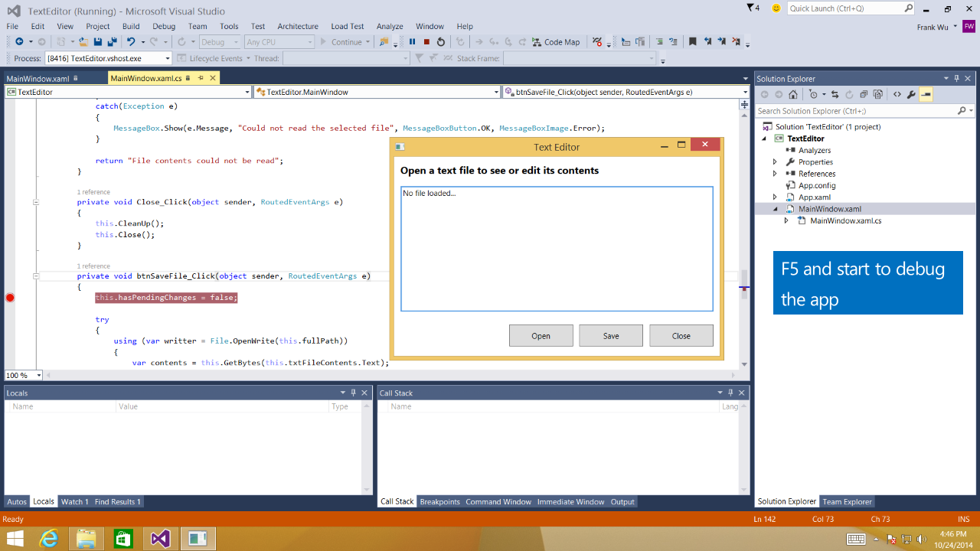This screenshot has width=980, height=551.
Task: Collapse the MainWindow.xaml node in Solution Explorer
Action: [x=775, y=209]
